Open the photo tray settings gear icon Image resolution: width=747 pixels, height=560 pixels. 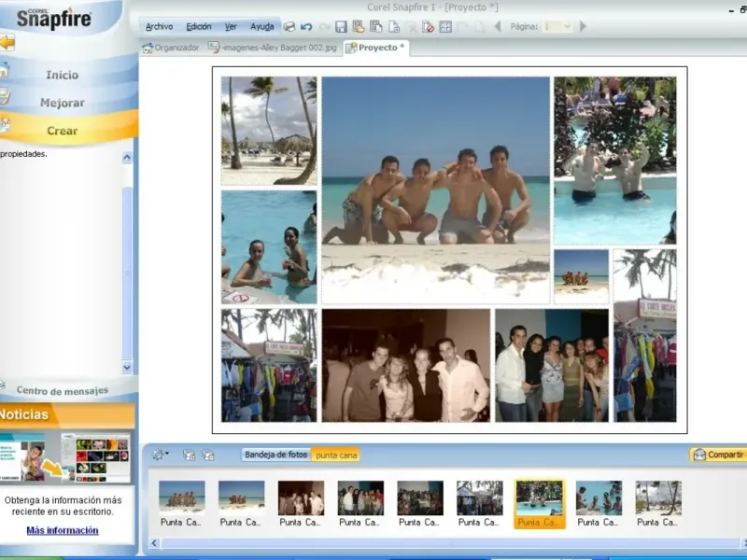[160, 455]
